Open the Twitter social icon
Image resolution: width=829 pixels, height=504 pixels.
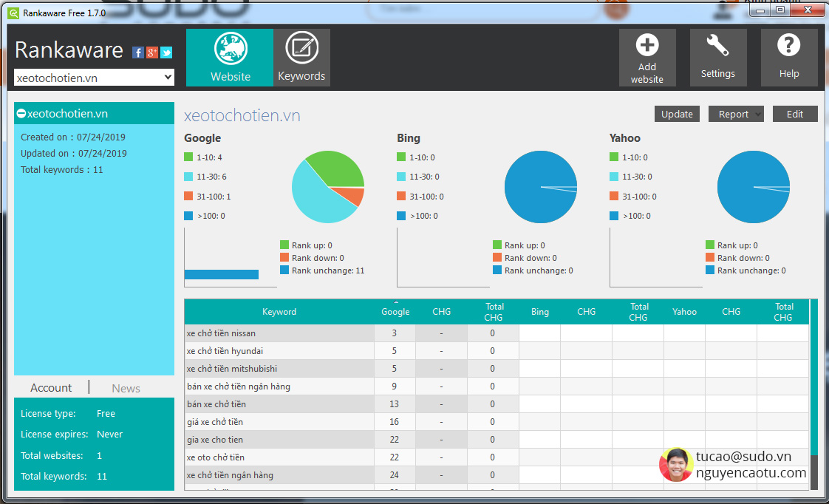(166, 52)
